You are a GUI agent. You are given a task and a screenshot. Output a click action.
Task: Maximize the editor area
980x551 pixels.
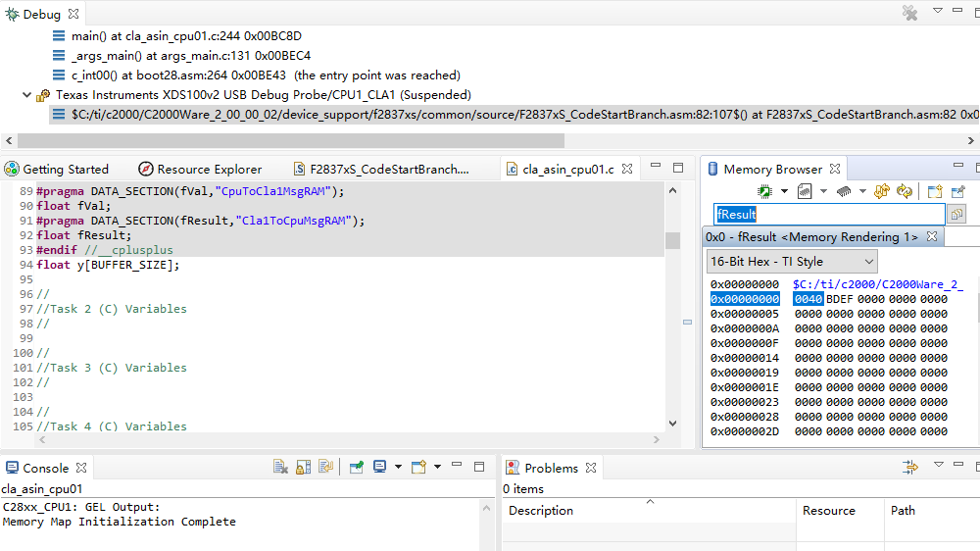[678, 168]
